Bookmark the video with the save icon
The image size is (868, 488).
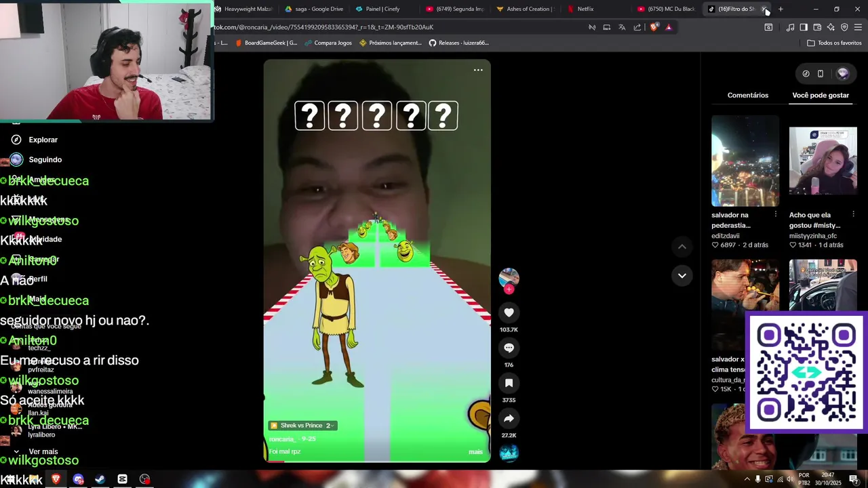(x=509, y=383)
